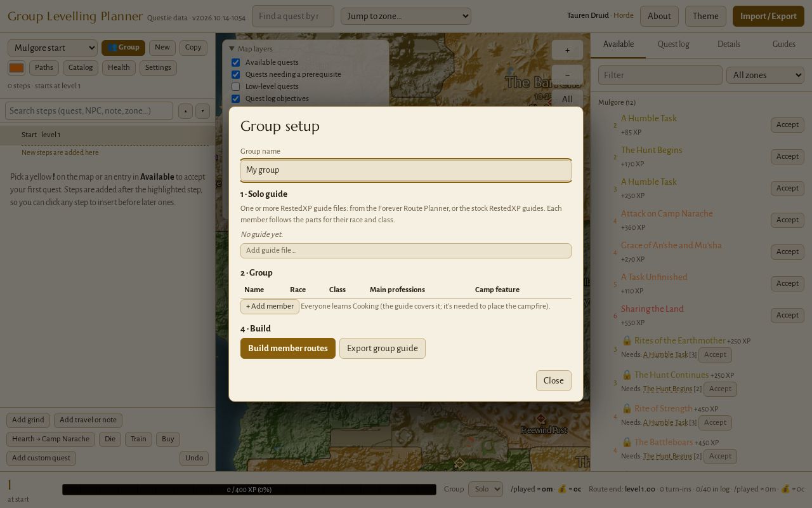Click the Filter box in Available panel
This screenshot has height=508, width=812.
(x=660, y=75)
